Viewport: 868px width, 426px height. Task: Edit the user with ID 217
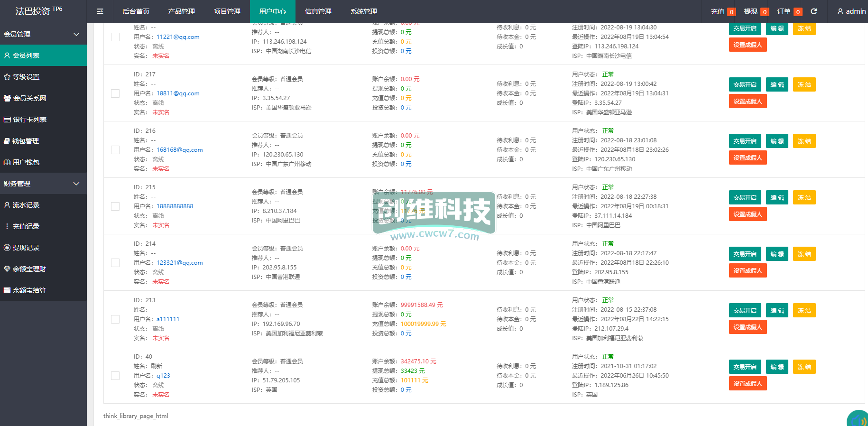777,85
